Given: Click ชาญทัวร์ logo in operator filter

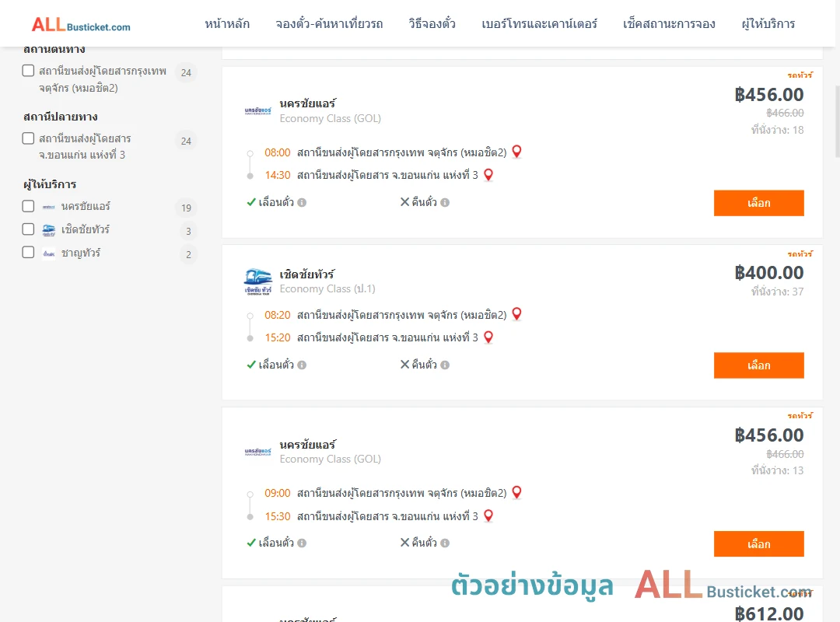Looking at the screenshot, I should click(x=49, y=253).
